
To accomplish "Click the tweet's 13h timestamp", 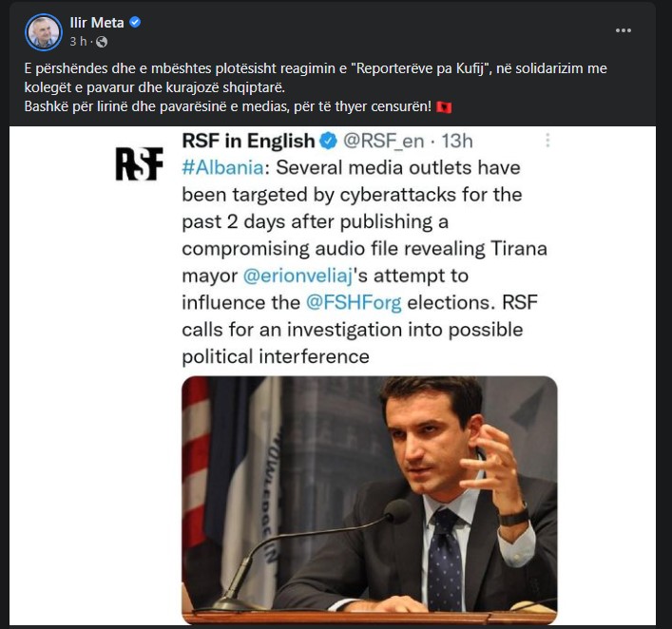I will point(453,142).
